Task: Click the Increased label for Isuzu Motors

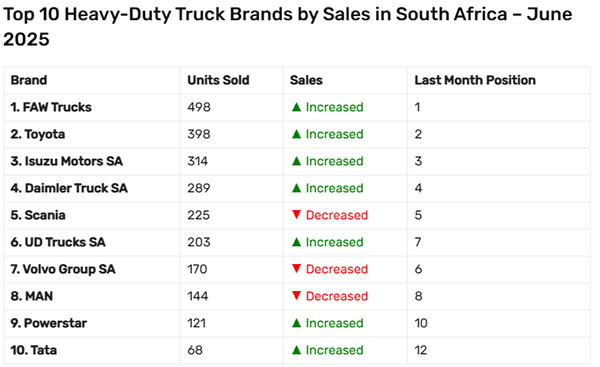Action: [334, 161]
